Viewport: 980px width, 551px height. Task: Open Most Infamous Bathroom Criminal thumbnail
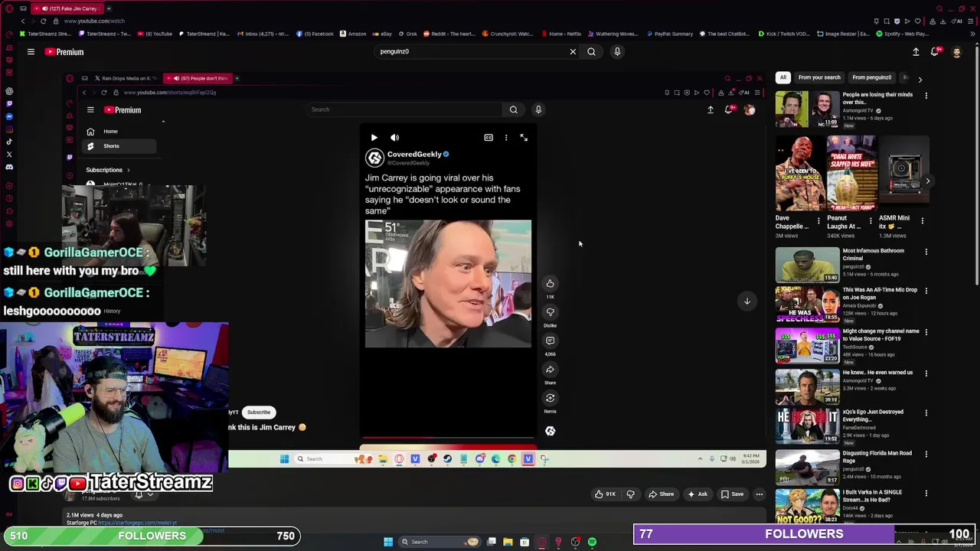807,264
